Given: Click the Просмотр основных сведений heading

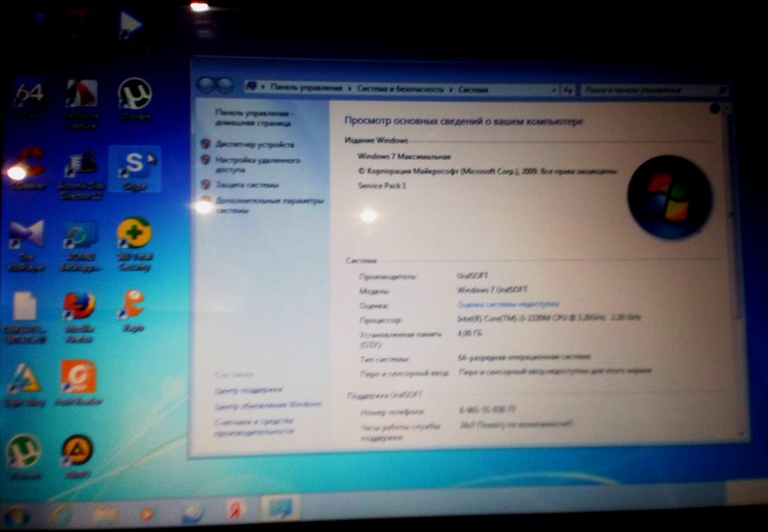Looking at the screenshot, I should (x=464, y=121).
